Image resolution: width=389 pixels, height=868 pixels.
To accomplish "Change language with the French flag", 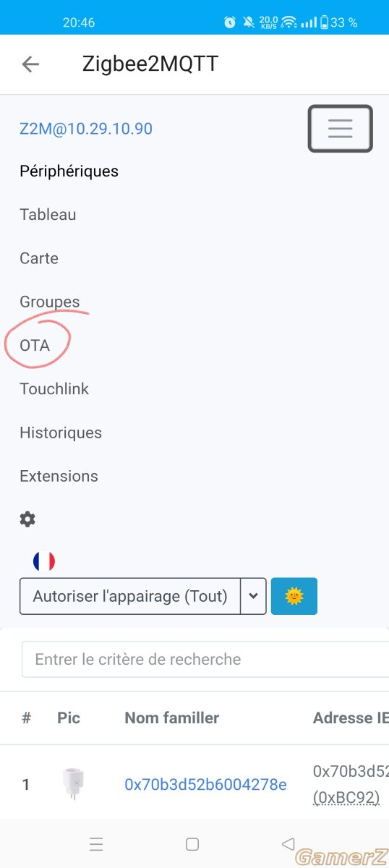I will 44,561.
